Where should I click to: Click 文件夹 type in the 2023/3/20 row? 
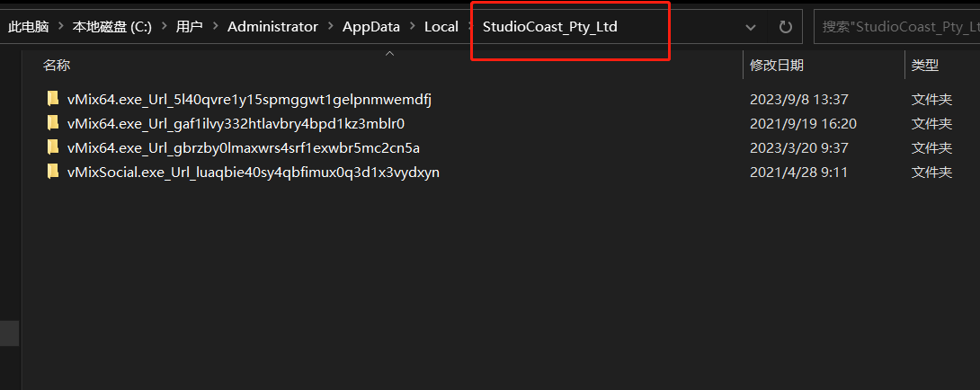[931, 148]
